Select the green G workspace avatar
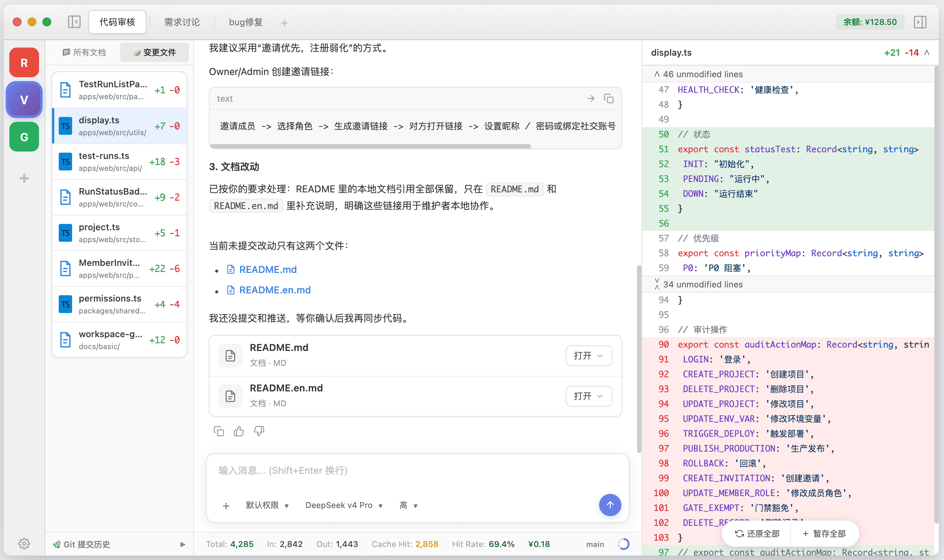Viewport: 944px width, 560px height. tap(24, 137)
